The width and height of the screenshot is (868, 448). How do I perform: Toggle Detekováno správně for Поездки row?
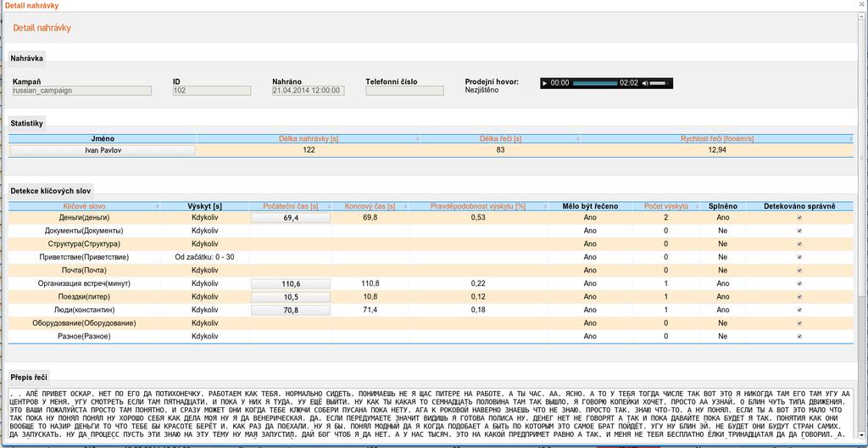(x=799, y=297)
